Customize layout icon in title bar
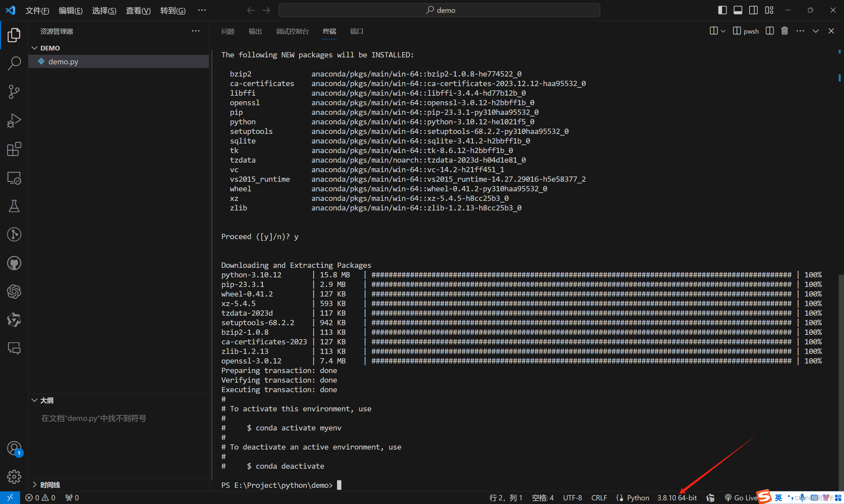Image resolution: width=844 pixels, height=504 pixels. pos(769,10)
